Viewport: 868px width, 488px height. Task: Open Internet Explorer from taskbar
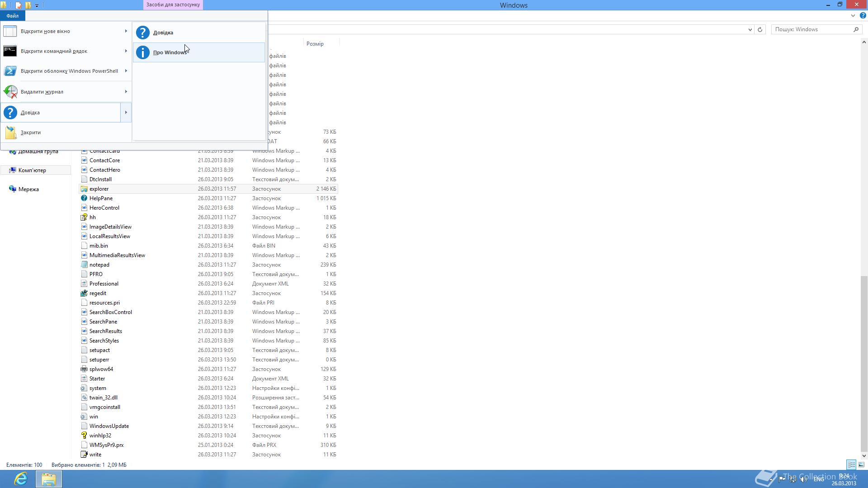tap(21, 479)
